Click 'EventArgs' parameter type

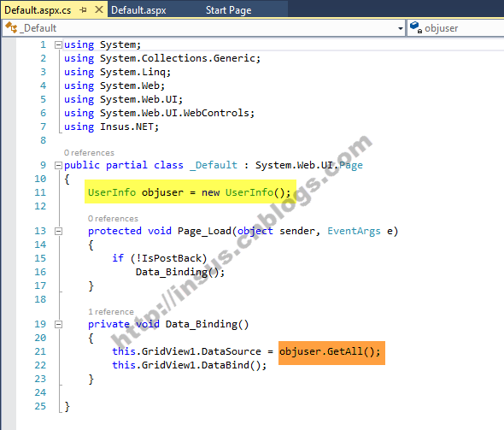[354, 231]
